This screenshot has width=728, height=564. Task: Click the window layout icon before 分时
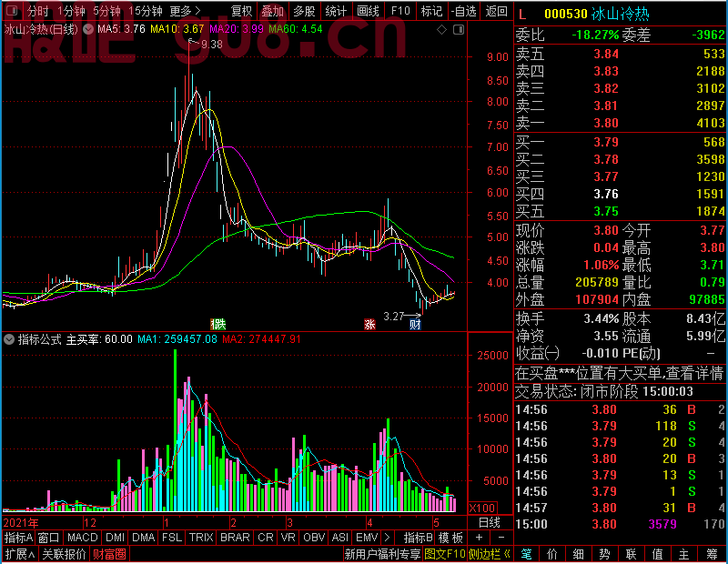12,11
